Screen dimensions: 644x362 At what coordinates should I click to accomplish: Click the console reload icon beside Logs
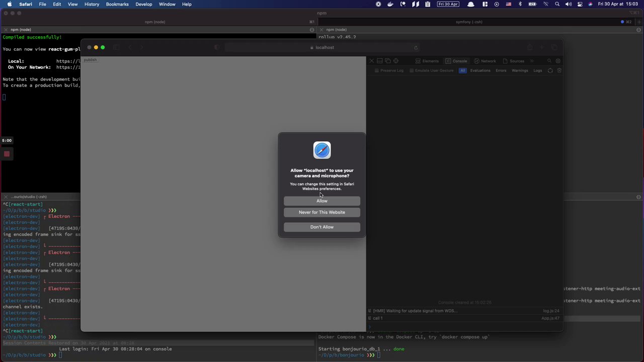(x=550, y=70)
